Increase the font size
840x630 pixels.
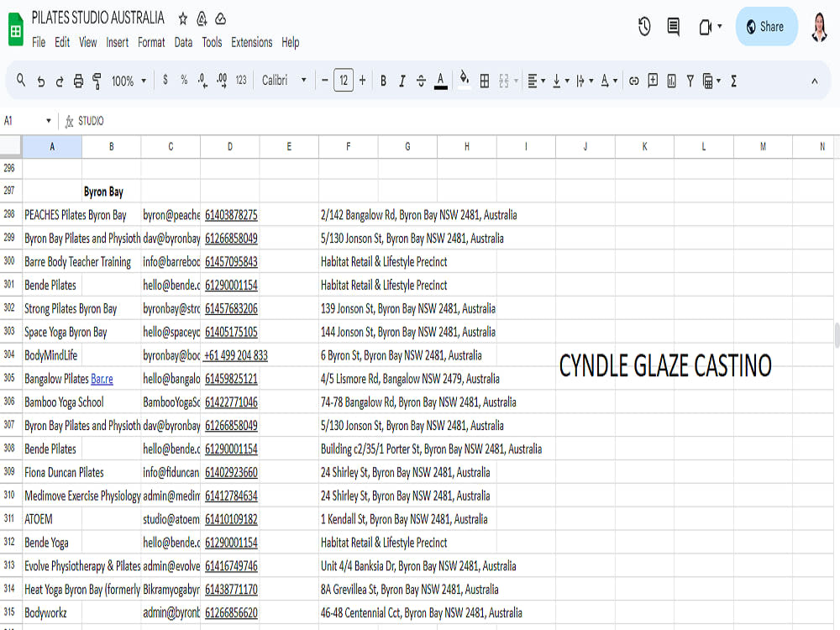point(363,81)
